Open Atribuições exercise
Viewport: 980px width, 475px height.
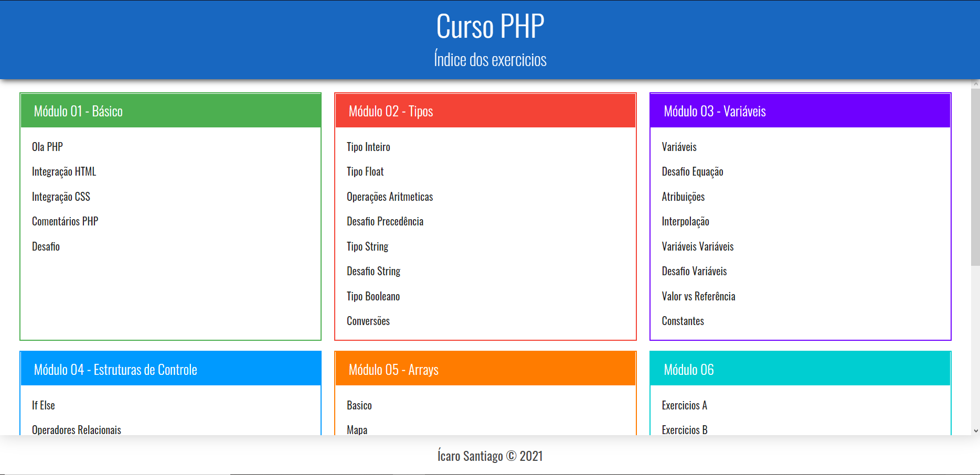click(x=683, y=197)
